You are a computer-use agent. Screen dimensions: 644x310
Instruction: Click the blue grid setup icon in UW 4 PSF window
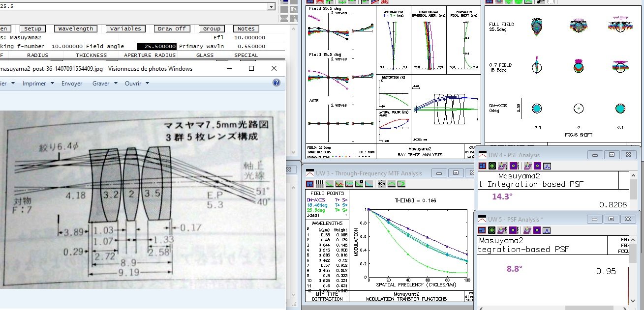[x=483, y=166]
